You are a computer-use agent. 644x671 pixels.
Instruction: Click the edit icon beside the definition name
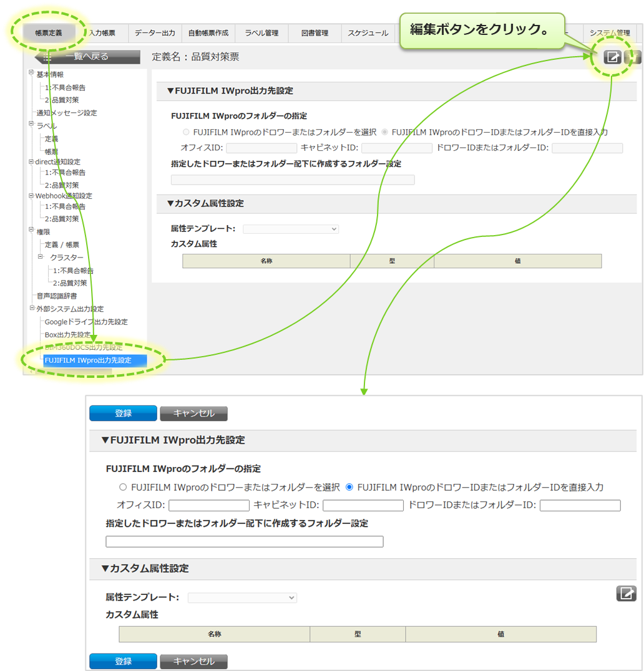pos(613,57)
